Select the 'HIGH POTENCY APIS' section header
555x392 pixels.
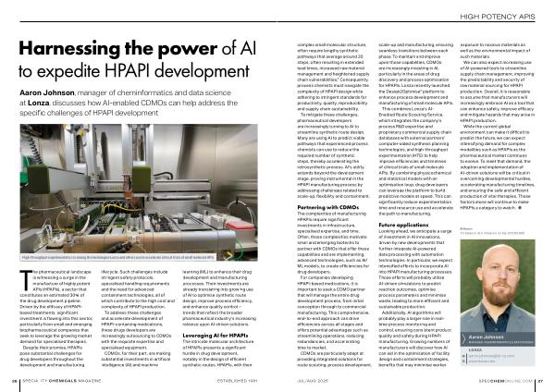click(498, 17)
